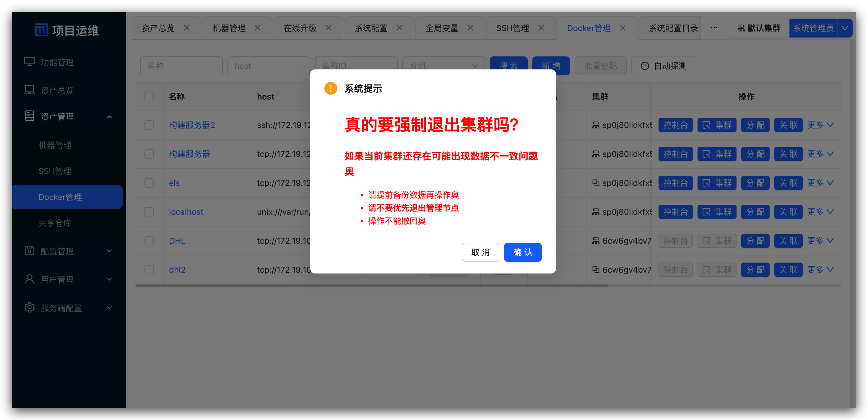Viewport: 868px width, 420px height.
Task: Click the 用户管理 person icon in sidebar
Action: pyautogui.click(x=29, y=279)
